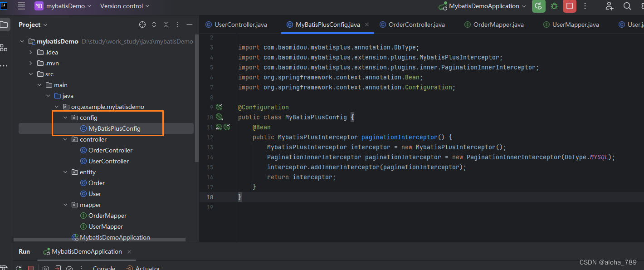This screenshot has height=270, width=644.
Task: Select MyBatisPlusConfig in the project tree
Action: click(114, 128)
